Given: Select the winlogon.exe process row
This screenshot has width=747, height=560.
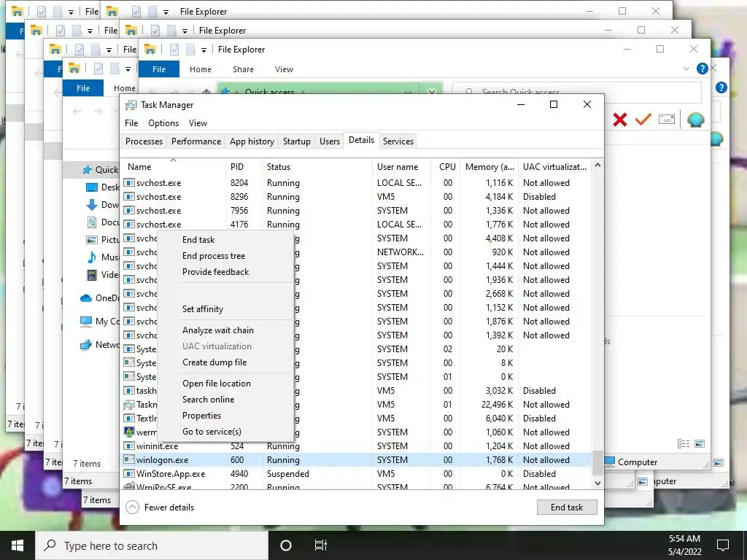Looking at the screenshot, I should [356, 460].
